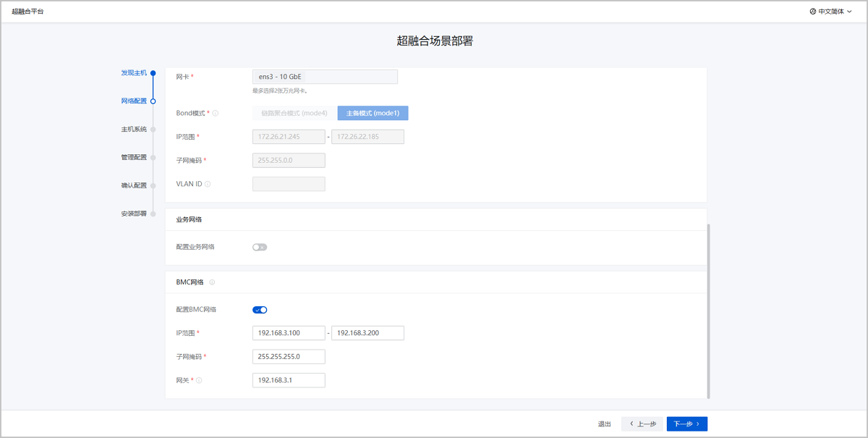Disable the 配置BMC网络 toggle
Image resolution: width=868 pixels, height=438 pixels.
tap(260, 310)
